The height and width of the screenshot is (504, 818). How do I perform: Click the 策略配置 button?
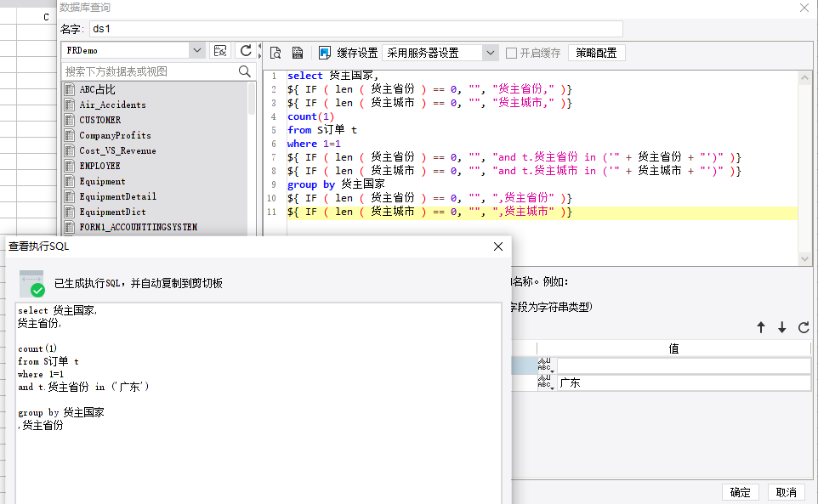click(x=596, y=53)
